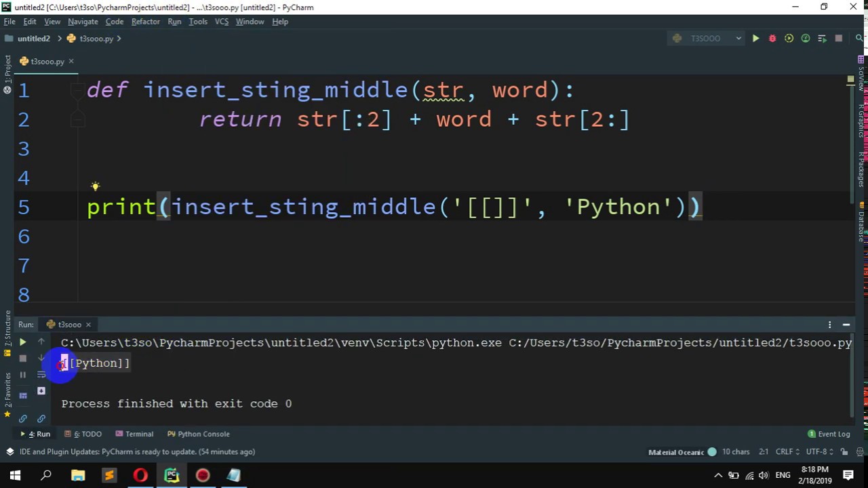Open the Run menu
This screenshot has width=868, height=488.
[174, 22]
